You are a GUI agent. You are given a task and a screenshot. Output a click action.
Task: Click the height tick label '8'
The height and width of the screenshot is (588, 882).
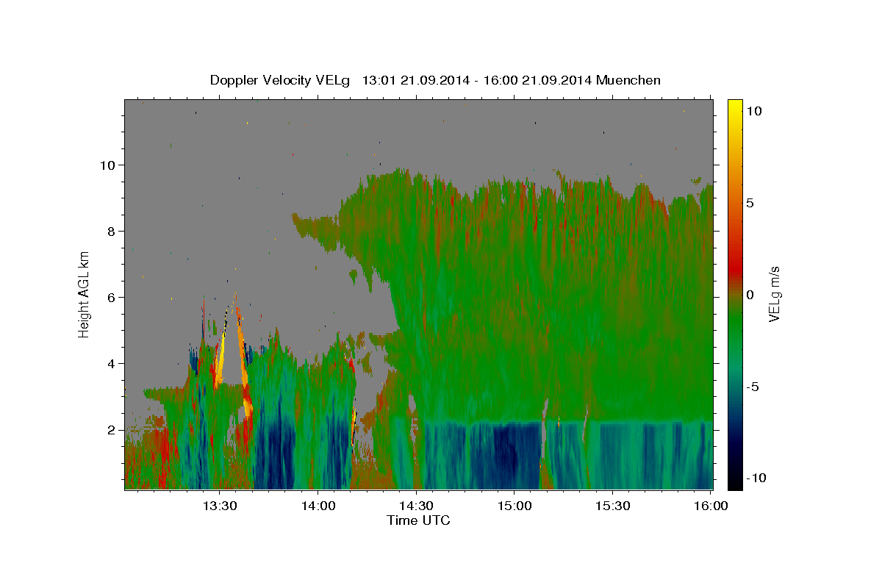coord(112,232)
